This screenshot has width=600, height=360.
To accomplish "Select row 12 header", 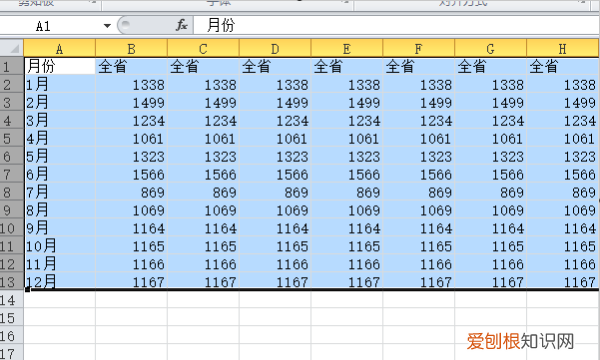I will (x=11, y=264).
